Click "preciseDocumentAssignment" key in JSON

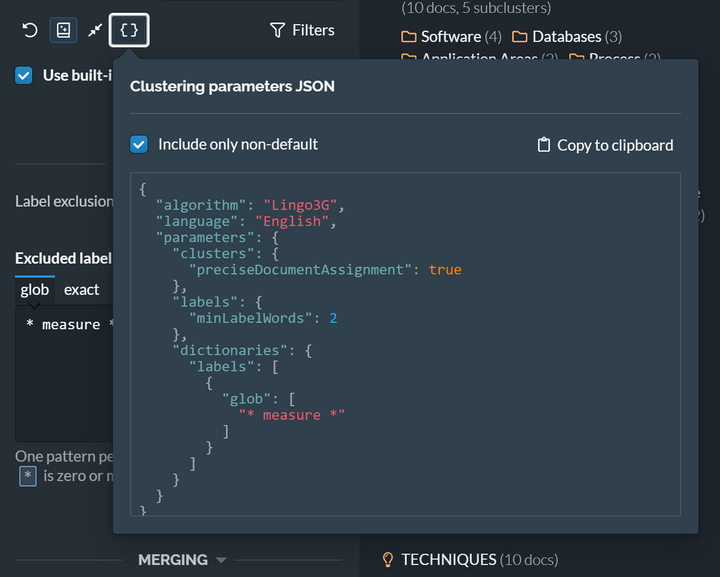tap(300, 269)
